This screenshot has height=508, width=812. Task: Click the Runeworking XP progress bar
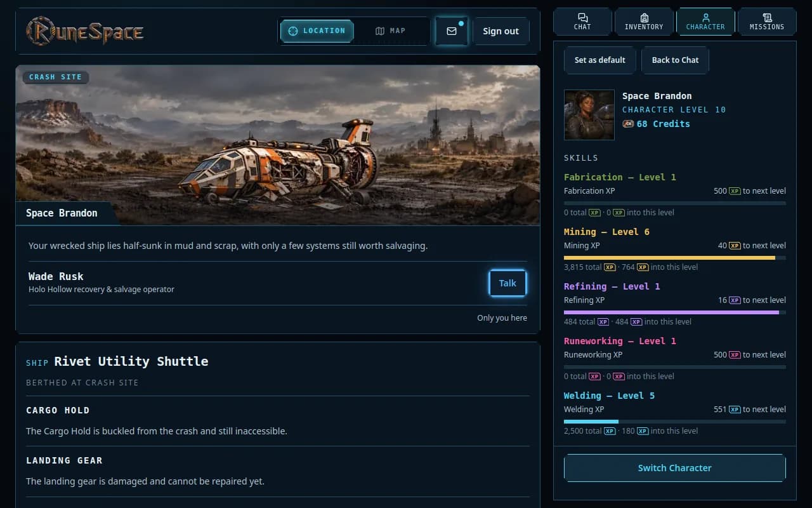[675, 367]
